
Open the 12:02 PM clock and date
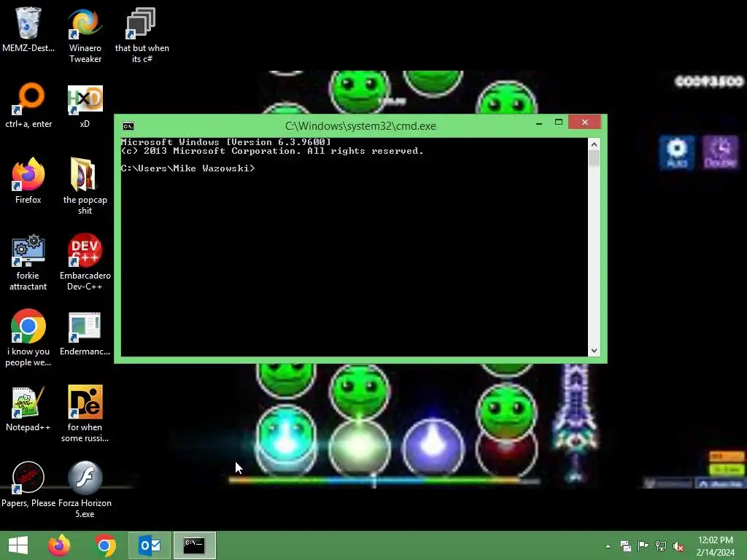[716, 545]
